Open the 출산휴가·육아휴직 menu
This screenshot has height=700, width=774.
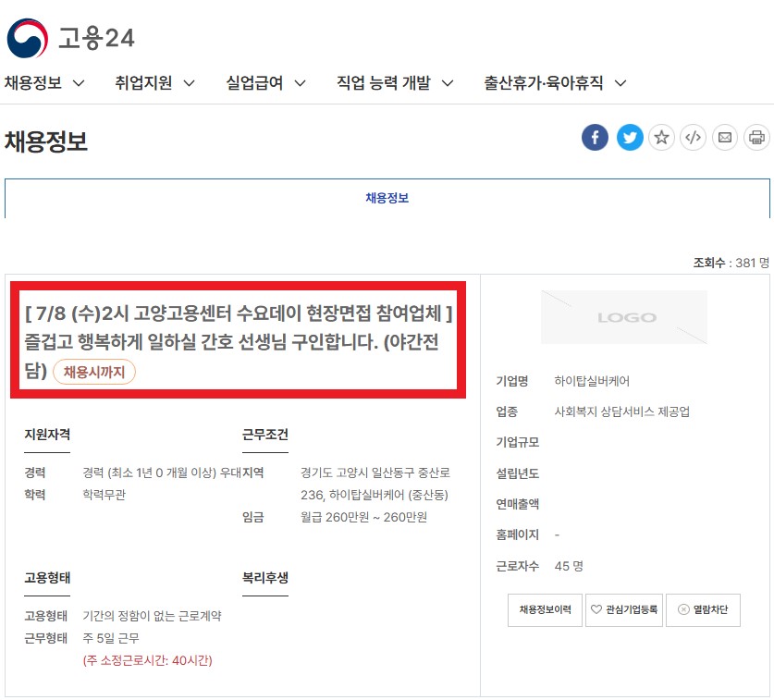point(555,83)
